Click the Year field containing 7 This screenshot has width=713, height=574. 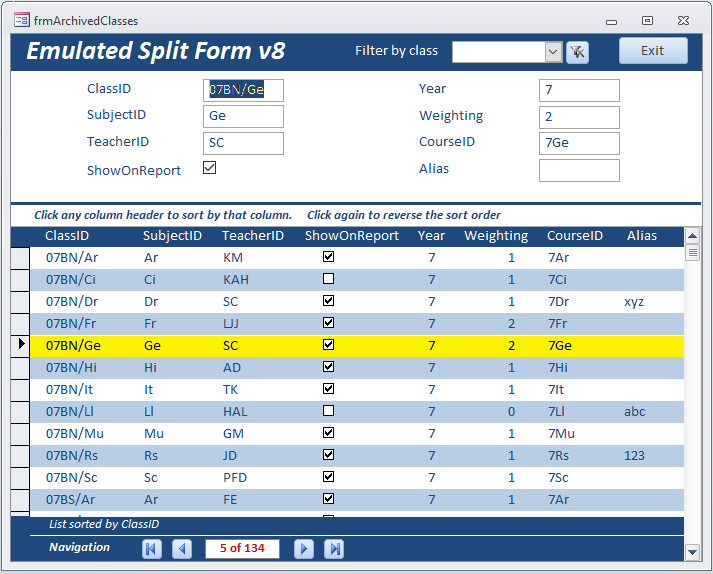click(579, 90)
